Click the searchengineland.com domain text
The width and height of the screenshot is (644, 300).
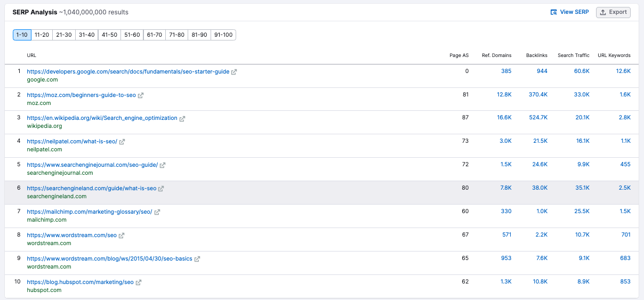tap(57, 197)
